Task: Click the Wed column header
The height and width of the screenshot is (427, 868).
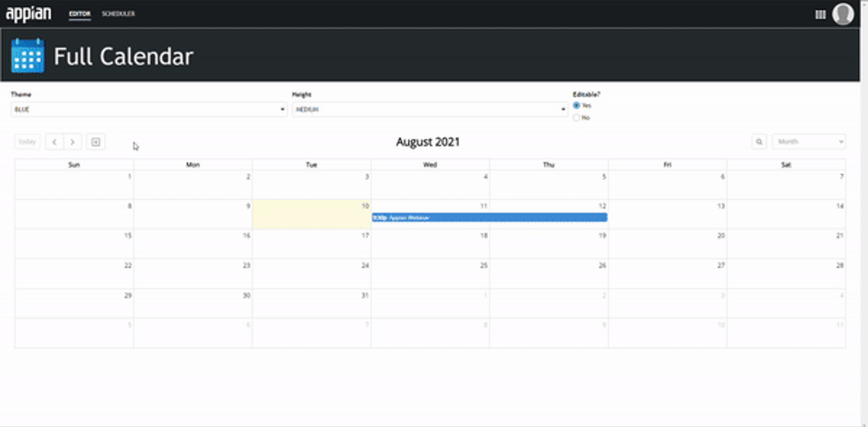Action: pyautogui.click(x=430, y=165)
